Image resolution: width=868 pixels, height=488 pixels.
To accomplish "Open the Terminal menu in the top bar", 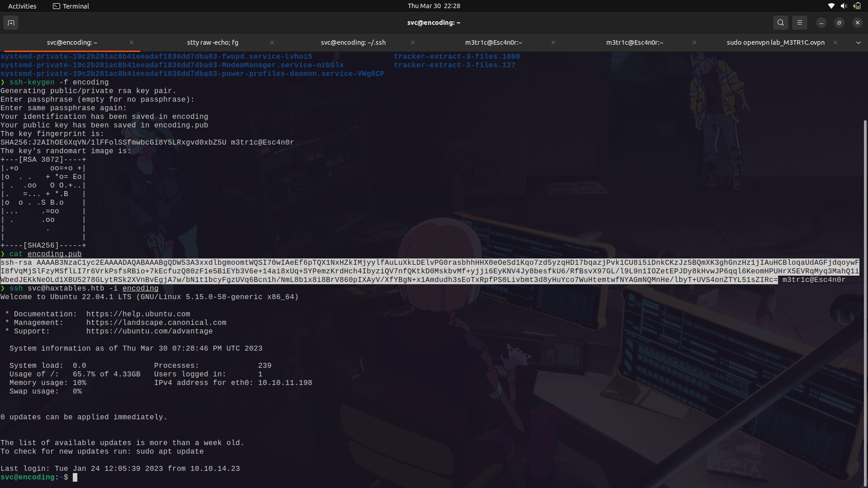I will (70, 6).
